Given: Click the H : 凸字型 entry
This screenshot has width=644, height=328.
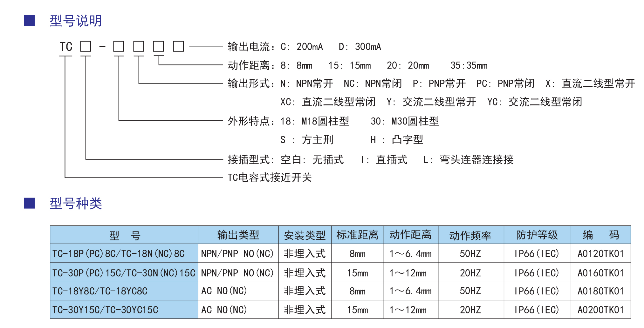Looking at the screenshot, I should pyautogui.click(x=397, y=140).
